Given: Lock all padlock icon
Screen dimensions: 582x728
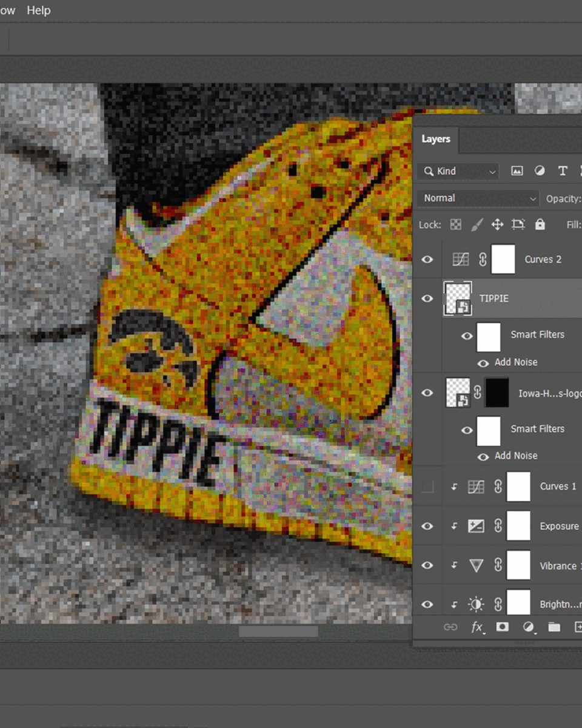Looking at the screenshot, I should coord(540,224).
